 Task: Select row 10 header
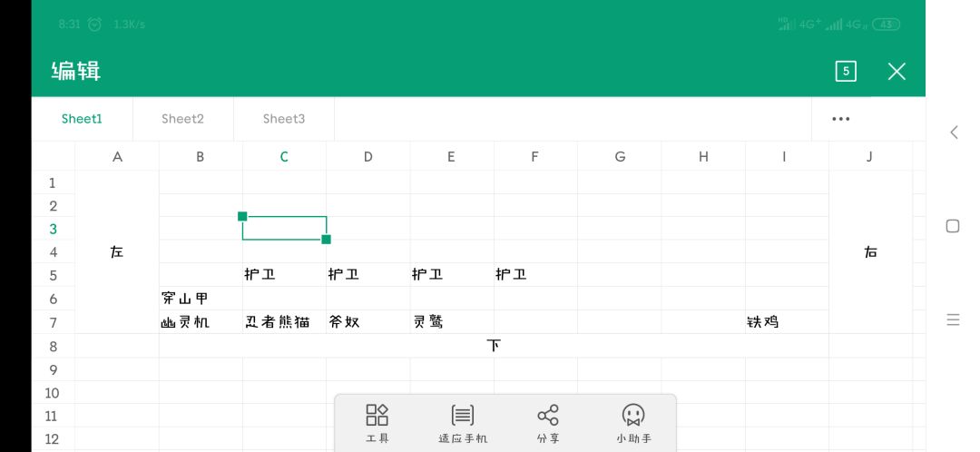pyautogui.click(x=53, y=393)
